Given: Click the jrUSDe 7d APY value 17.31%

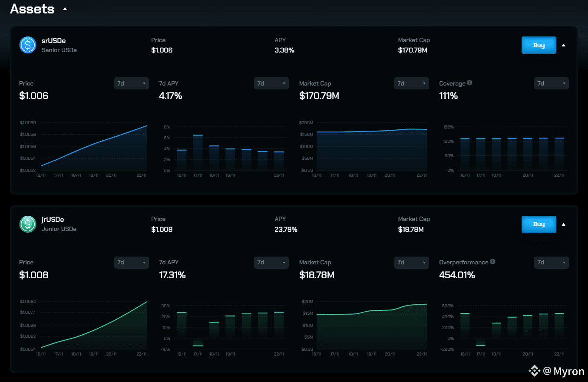Looking at the screenshot, I should tap(172, 275).
